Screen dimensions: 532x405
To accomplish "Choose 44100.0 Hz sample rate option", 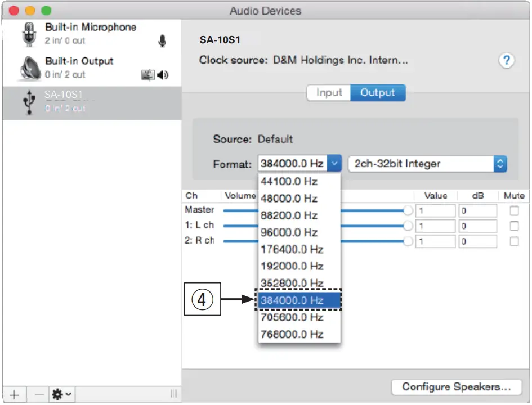I will click(x=289, y=181).
